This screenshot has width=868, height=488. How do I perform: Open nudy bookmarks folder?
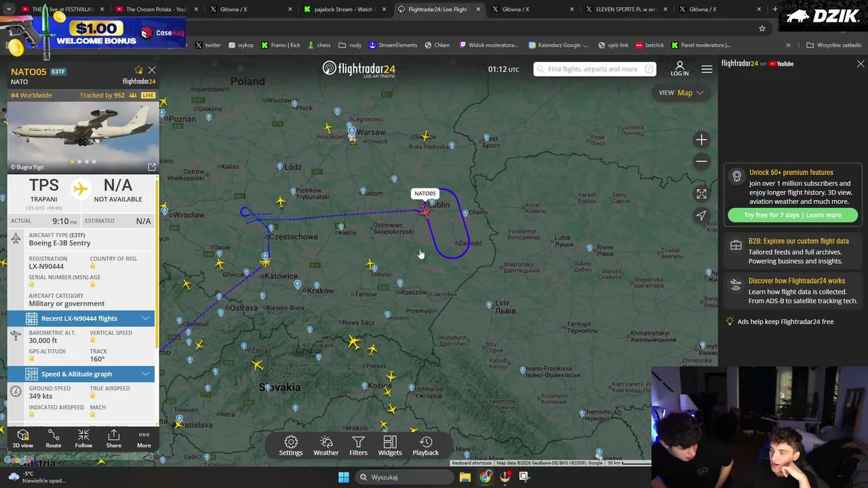tap(351, 45)
